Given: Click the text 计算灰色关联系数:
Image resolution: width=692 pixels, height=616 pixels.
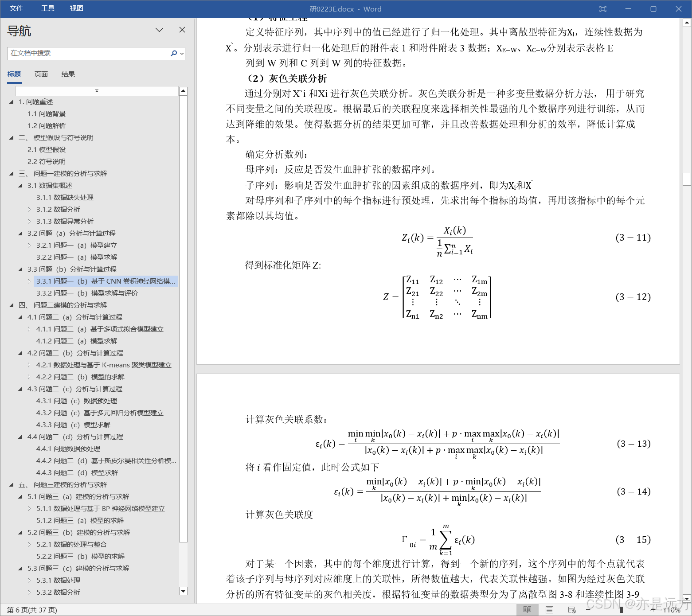Looking at the screenshot, I should point(286,420).
